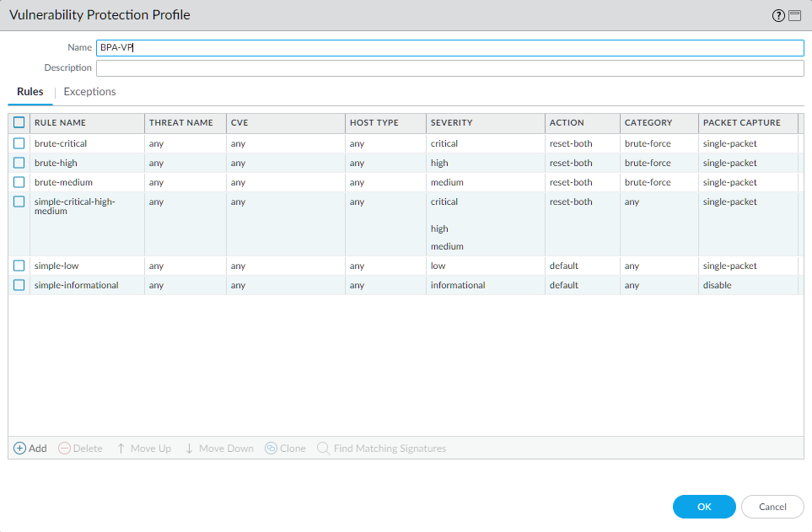
Task: Check the simple-informational rule checkbox
Action: 19,285
